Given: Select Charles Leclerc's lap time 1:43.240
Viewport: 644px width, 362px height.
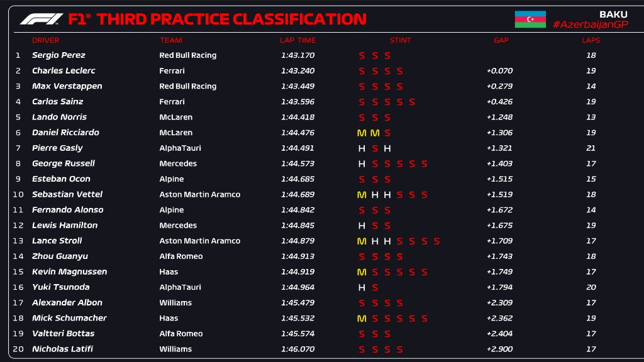Looking at the screenshot, I should coord(297,71).
